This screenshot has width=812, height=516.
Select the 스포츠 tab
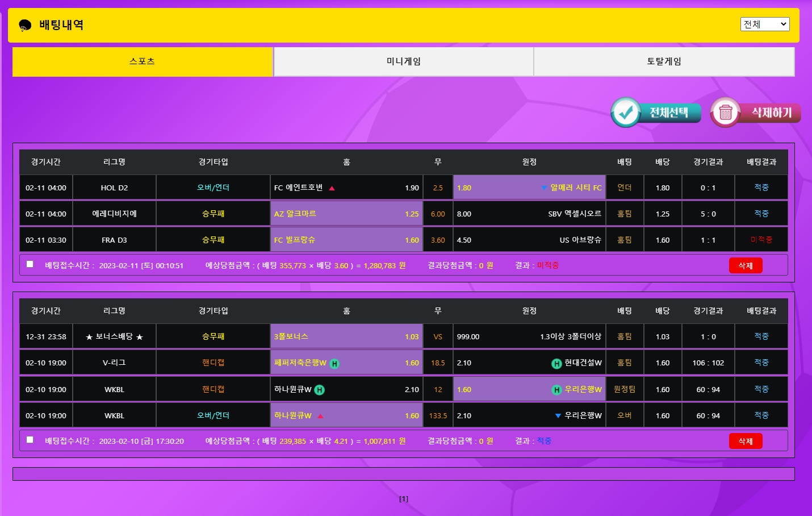click(x=143, y=61)
